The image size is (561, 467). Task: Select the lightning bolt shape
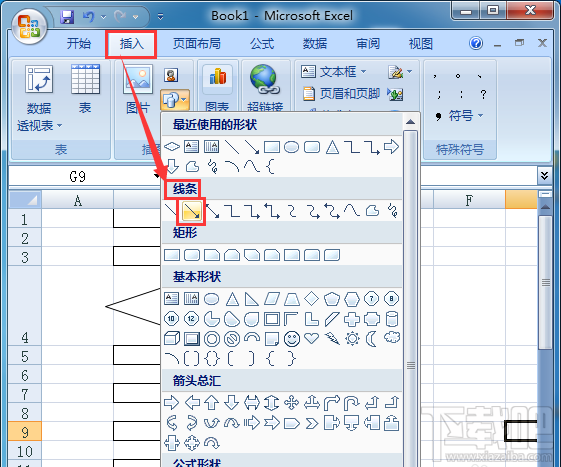[332, 339]
